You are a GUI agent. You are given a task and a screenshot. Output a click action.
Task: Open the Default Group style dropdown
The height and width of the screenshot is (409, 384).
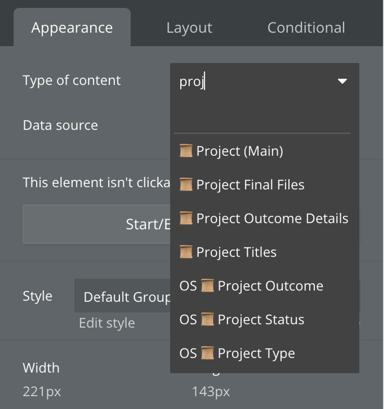point(122,296)
